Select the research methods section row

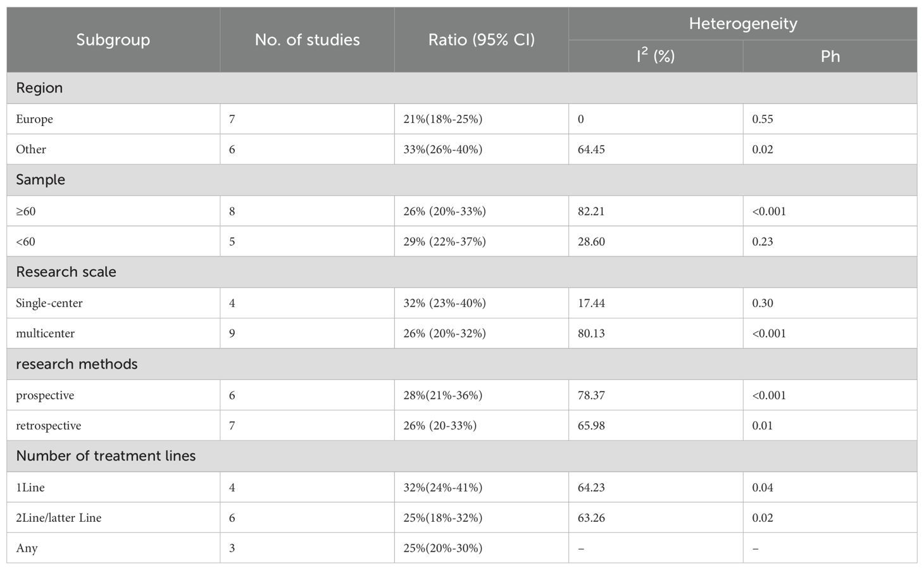coord(462,364)
